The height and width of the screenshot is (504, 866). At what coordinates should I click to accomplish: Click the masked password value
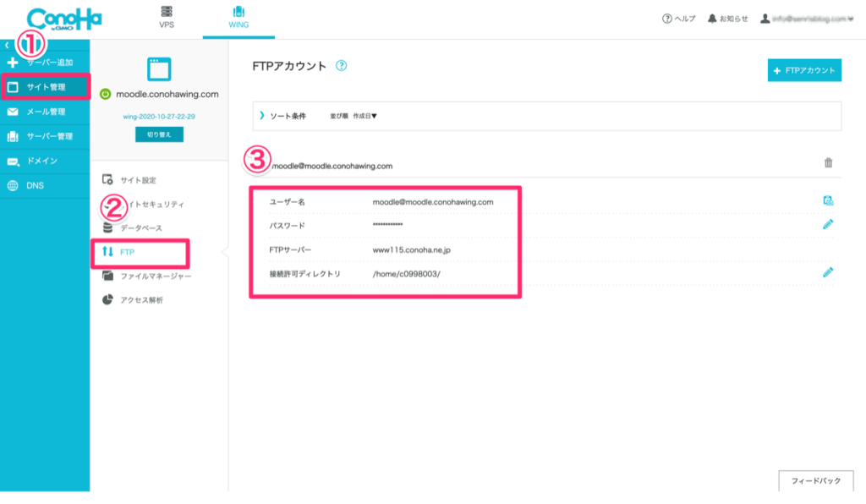click(x=387, y=225)
